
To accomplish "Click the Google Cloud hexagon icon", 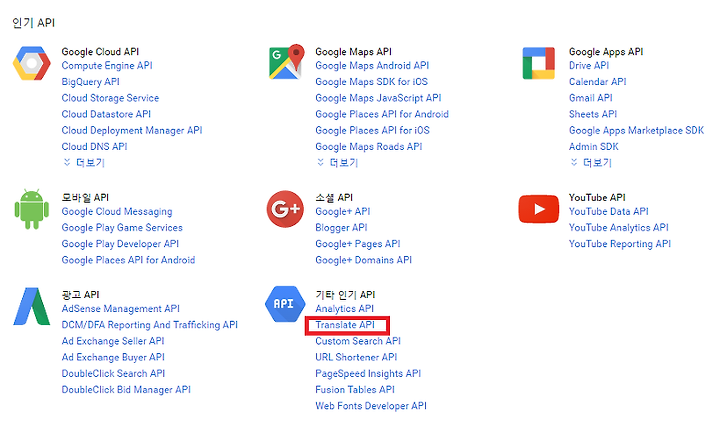I will pos(32,63).
